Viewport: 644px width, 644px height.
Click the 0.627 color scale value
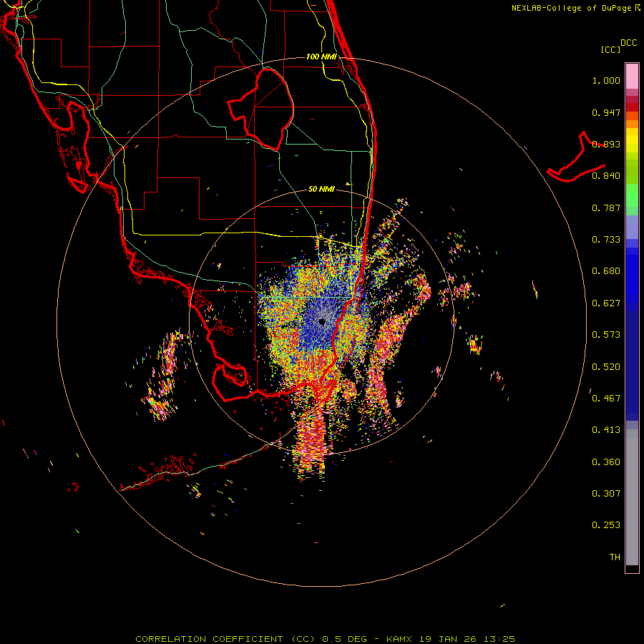(606, 303)
